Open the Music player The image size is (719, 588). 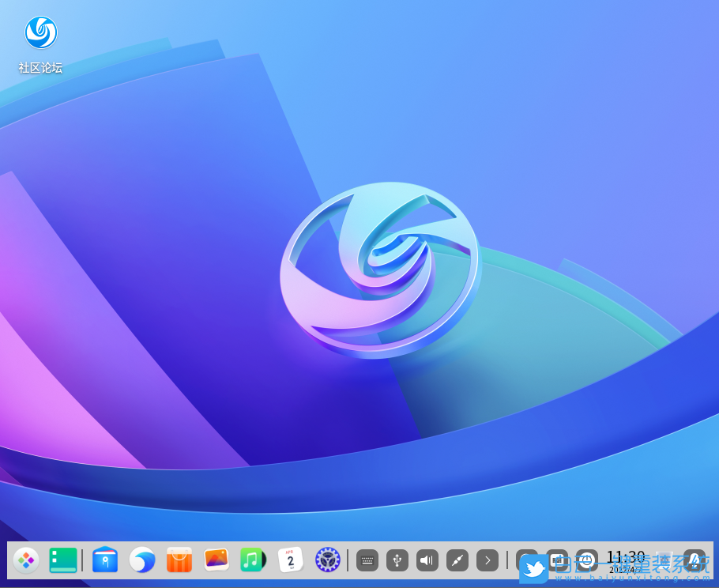252,560
